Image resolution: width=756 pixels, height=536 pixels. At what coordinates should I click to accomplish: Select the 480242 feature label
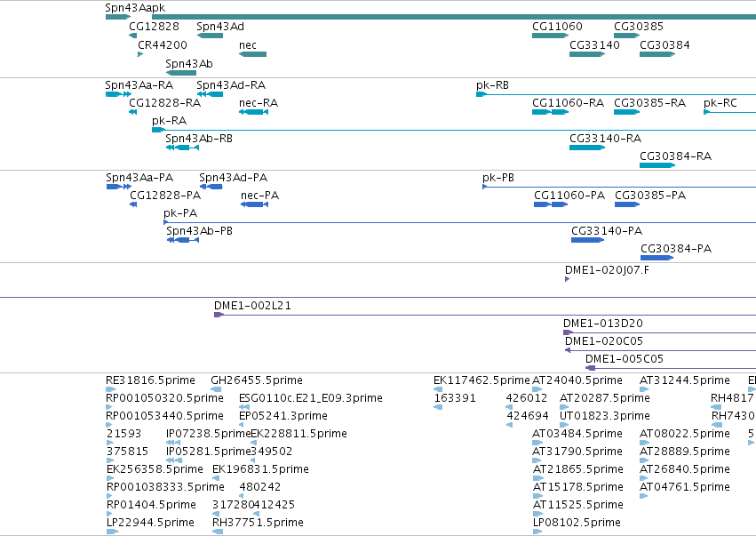(x=260, y=488)
